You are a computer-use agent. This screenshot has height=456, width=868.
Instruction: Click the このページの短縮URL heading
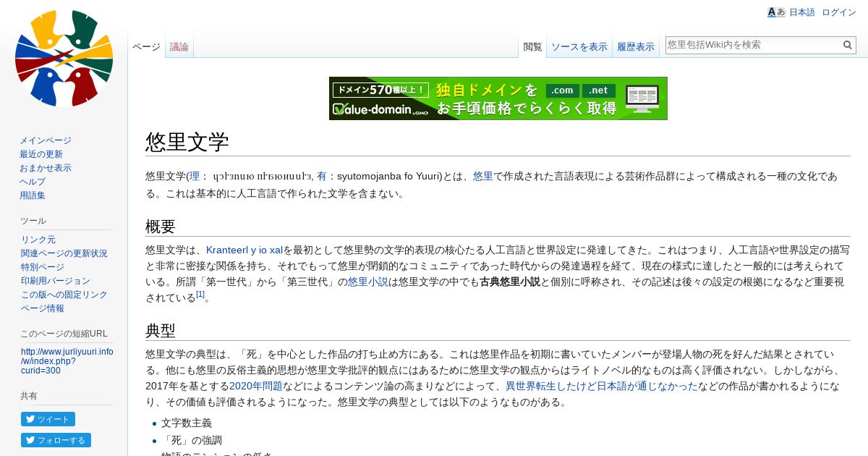click(x=64, y=334)
